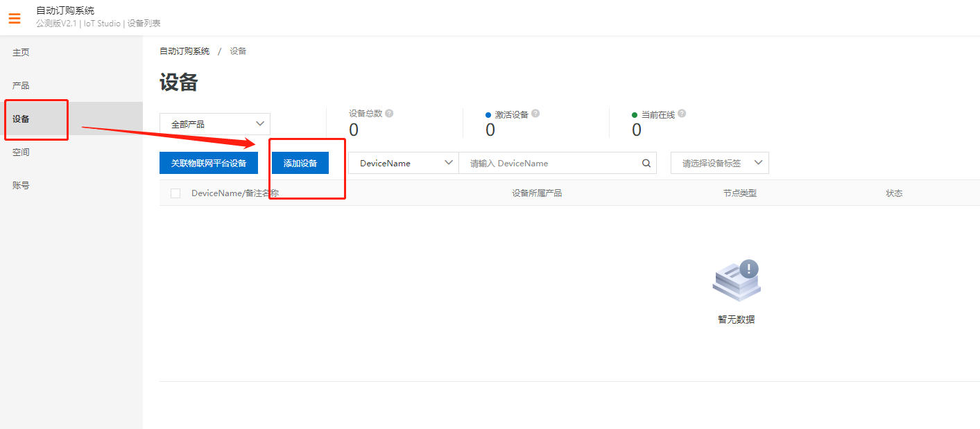Image resolution: width=980 pixels, height=429 pixels.
Task: Click the DeviceName/备注名称 column header
Action: [x=235, y=193]
